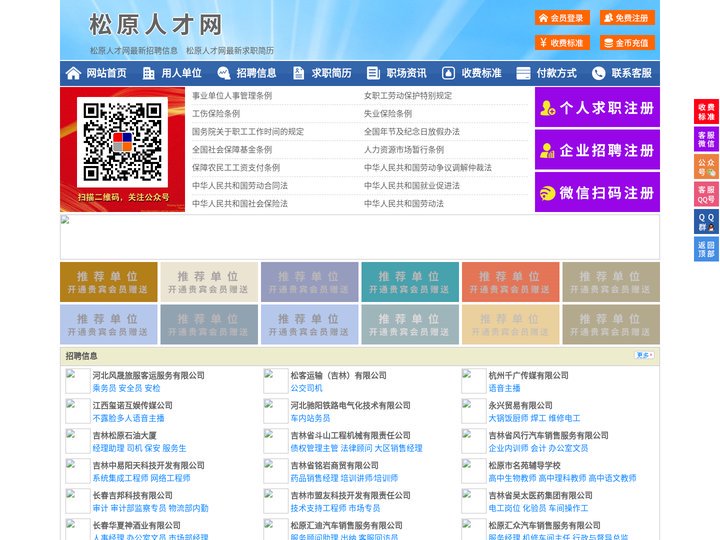Open 联系客服 in navigation bar

[x=631, y=73]
